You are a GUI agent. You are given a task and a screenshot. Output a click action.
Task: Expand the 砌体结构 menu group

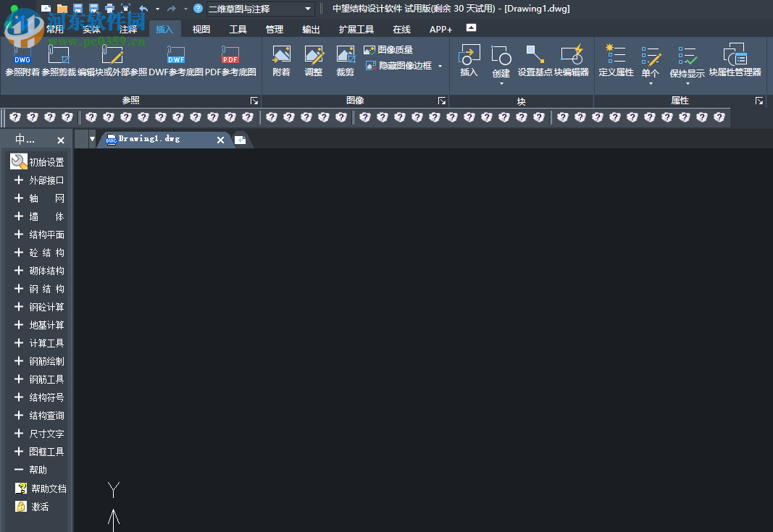point(38,271)
